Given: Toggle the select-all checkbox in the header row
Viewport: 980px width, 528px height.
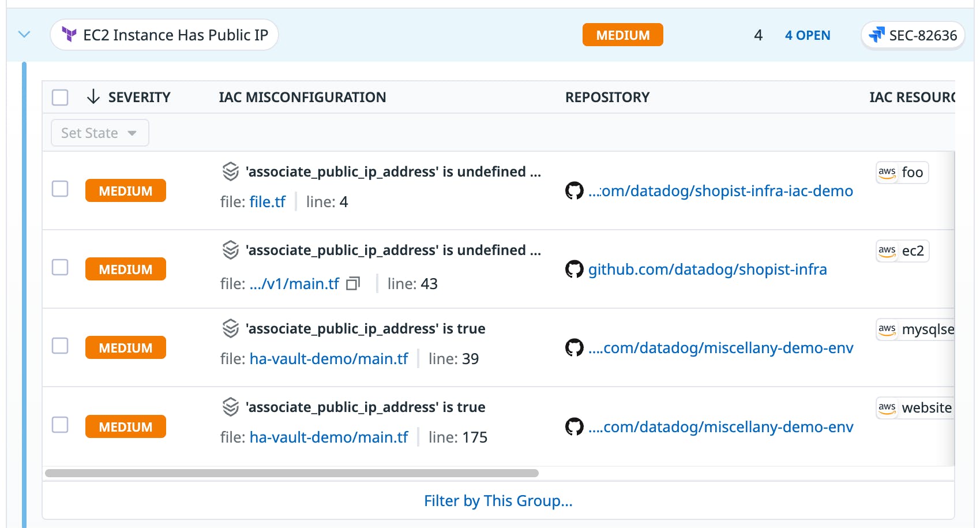Looking at the screenshot, I should 60,98.
